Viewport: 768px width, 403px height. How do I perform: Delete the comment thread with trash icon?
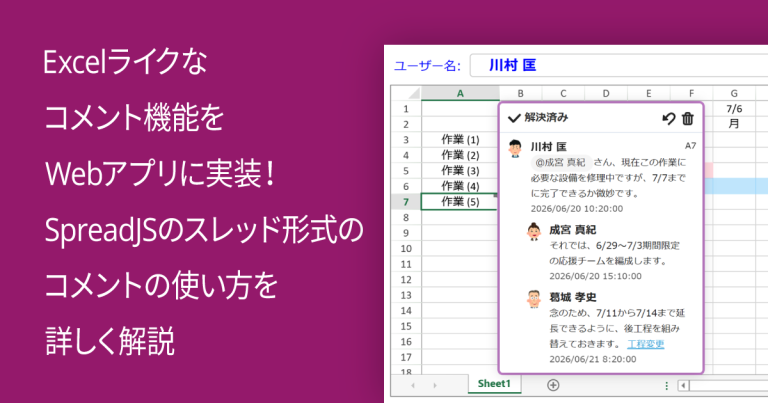(688, 119)
